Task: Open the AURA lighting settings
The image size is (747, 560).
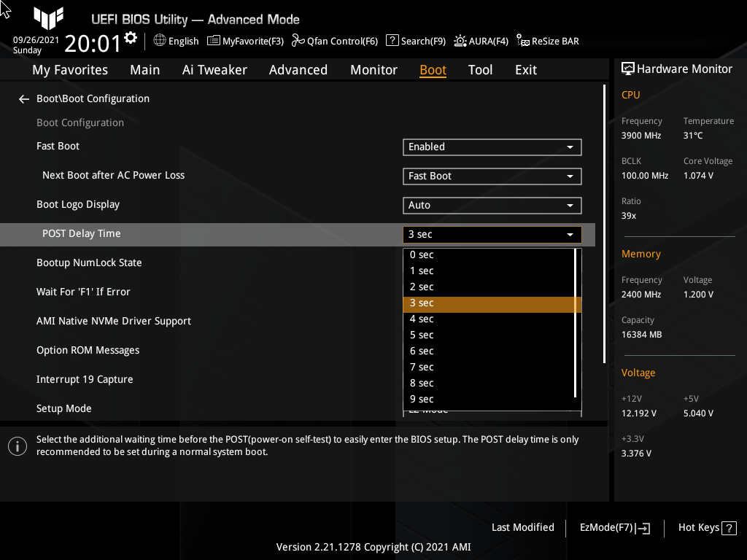Action: [x=481, y=41]
